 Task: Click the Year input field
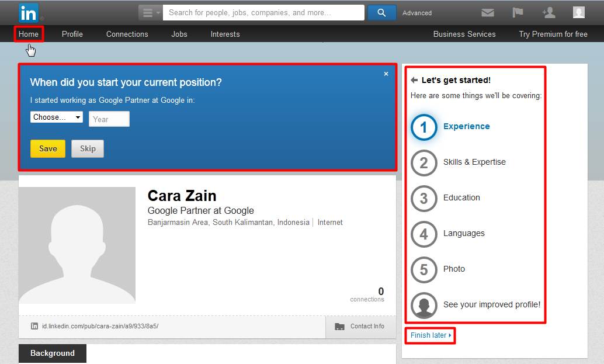(109, 119)
